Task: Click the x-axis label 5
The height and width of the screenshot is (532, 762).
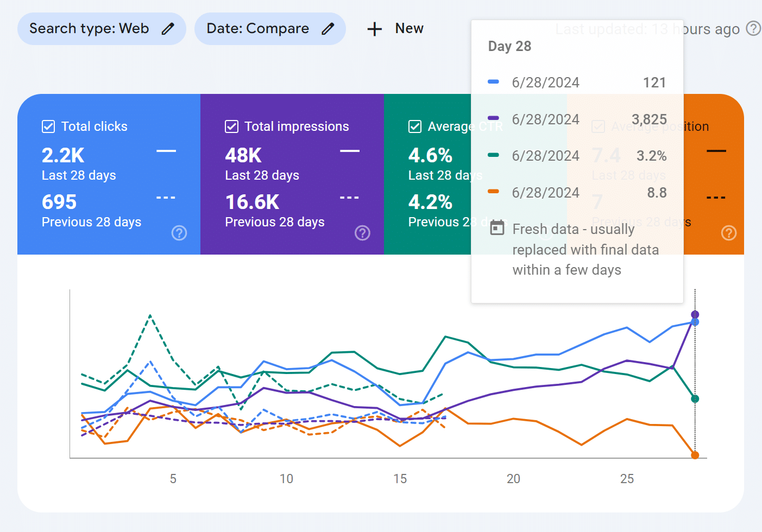Action: [173, 479]
